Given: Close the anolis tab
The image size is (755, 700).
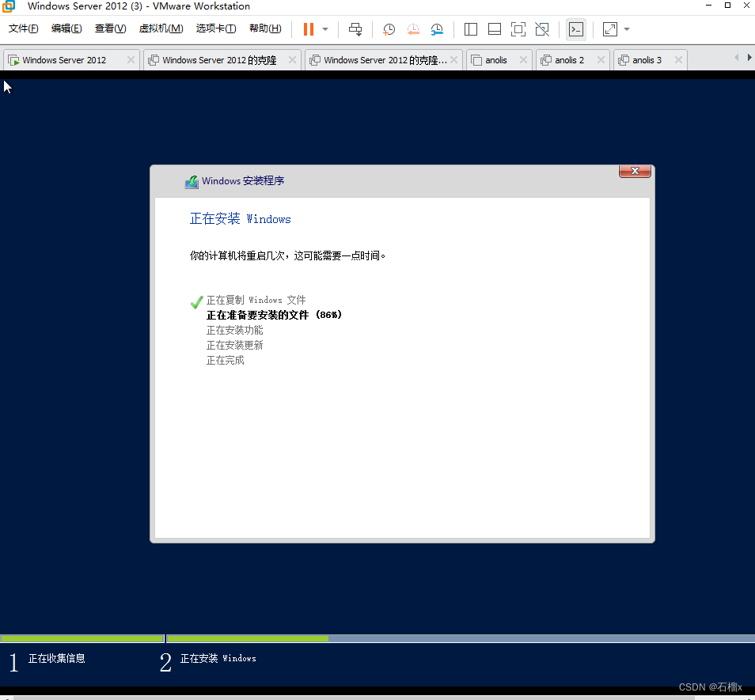Looking at the screenshot, I should 523,59.
